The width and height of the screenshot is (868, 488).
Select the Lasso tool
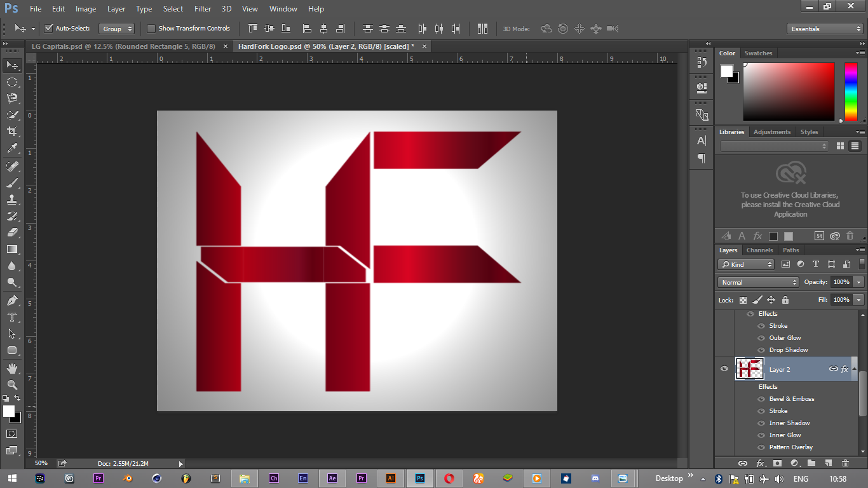click(12, 98)
